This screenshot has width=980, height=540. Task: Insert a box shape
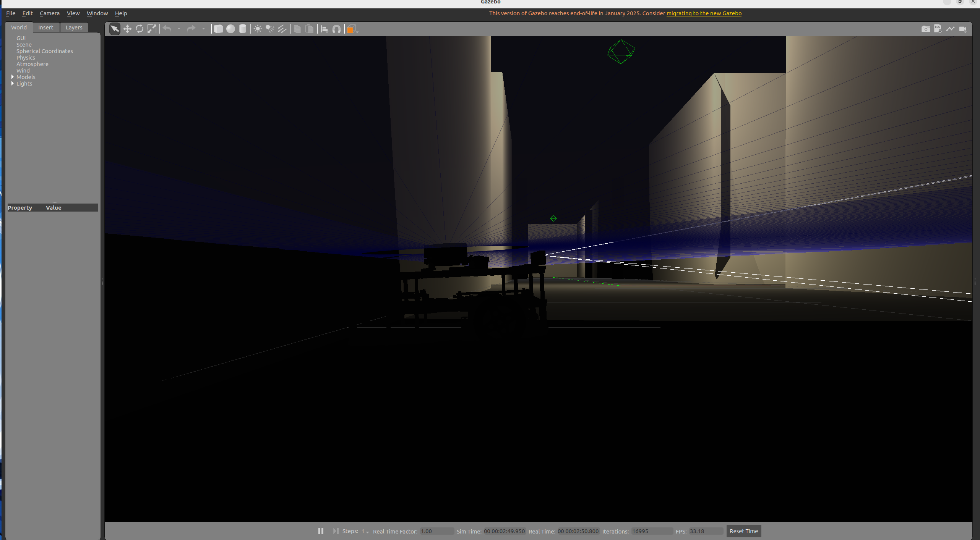point(218,29)
